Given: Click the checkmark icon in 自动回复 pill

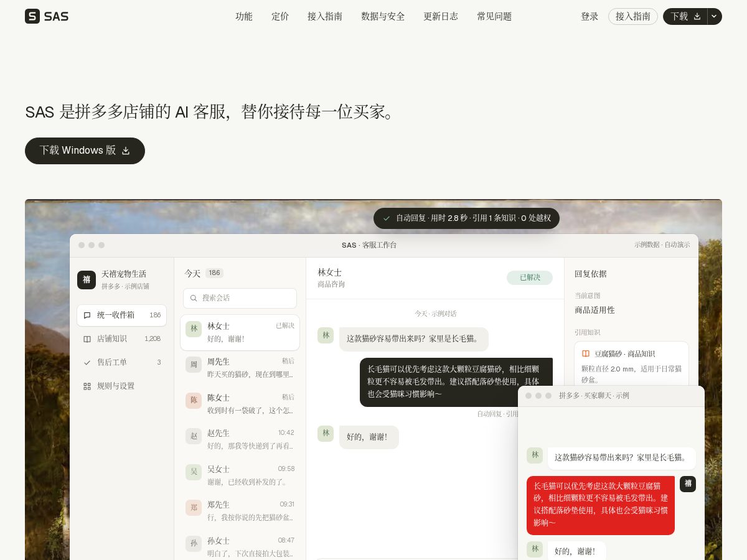Looking at the screenshot, I should [387, 218].
